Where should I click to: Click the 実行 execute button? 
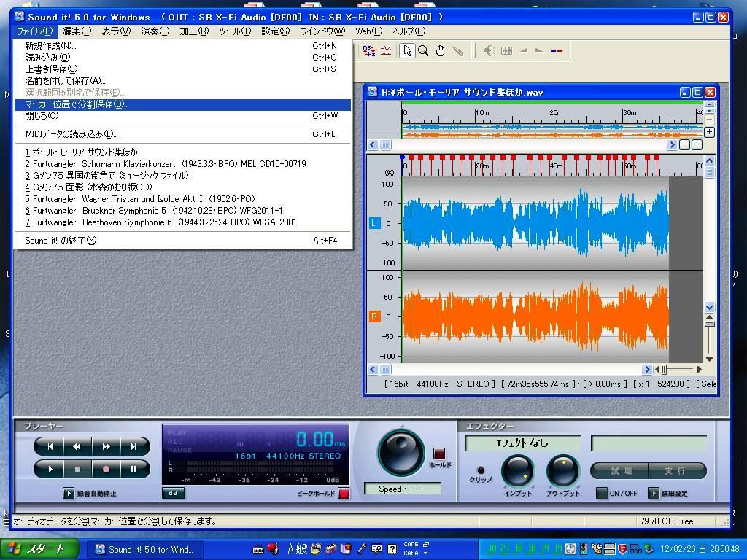(x=678, y=471)
